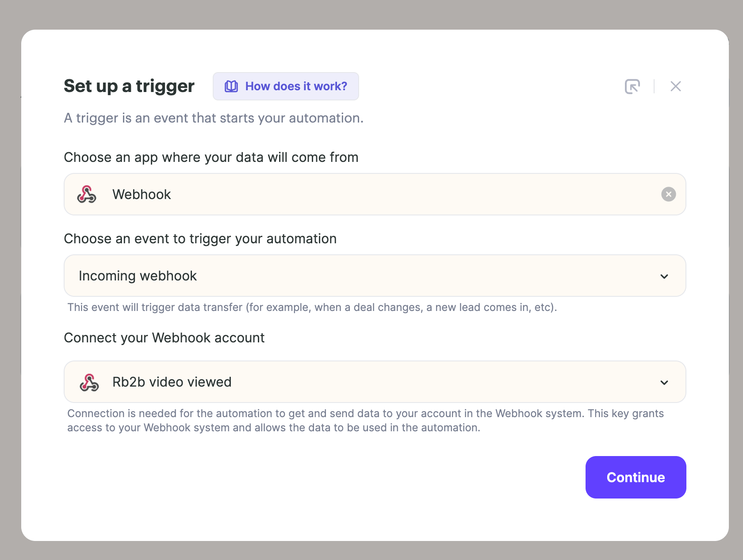743x560 pixels.
Task: Collapse the dialog with the arrow icon
Action: [632, 86]
